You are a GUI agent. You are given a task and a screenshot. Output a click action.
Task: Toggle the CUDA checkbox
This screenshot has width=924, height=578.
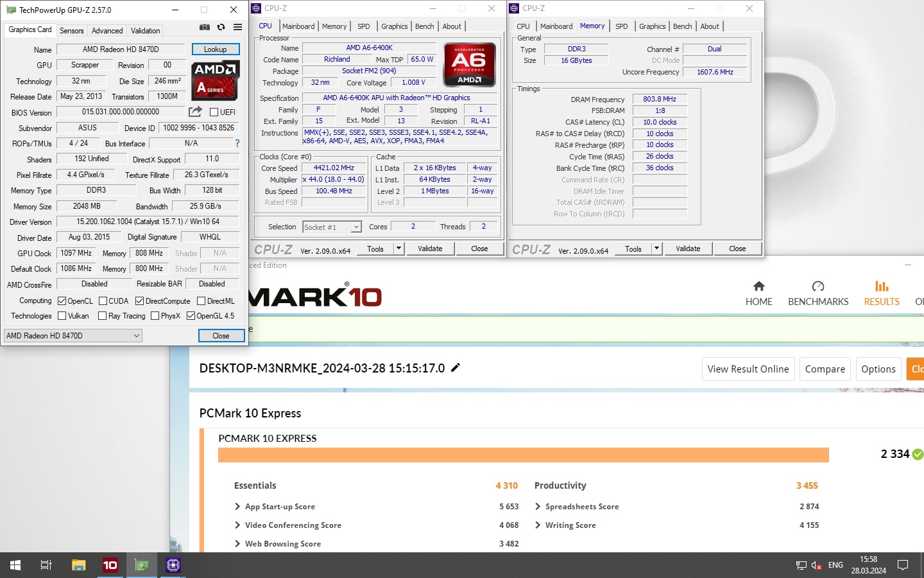103,301
